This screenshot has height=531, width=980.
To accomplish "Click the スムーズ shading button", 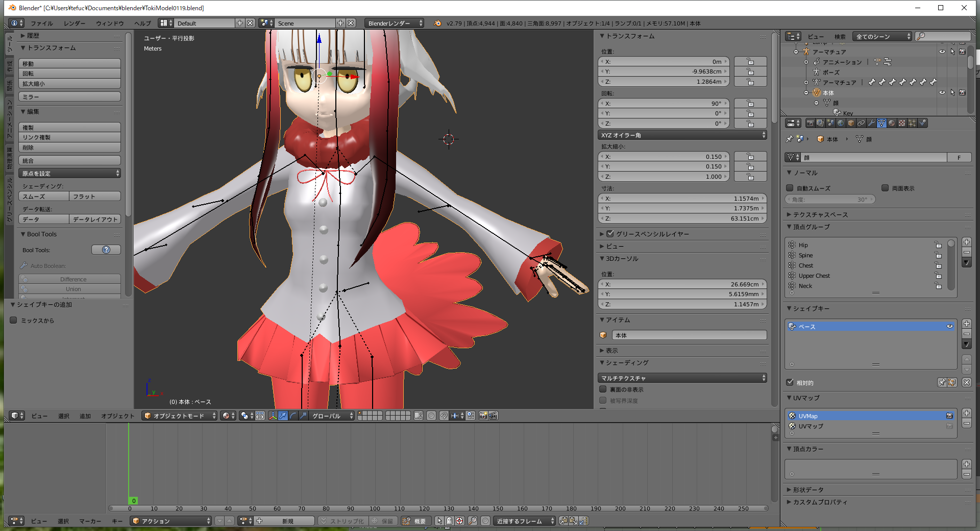I will pyautogui.click(x=44, y=197).
